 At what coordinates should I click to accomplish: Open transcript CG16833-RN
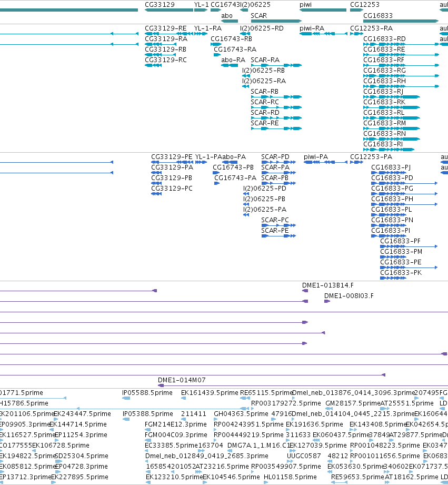point(385,134)
